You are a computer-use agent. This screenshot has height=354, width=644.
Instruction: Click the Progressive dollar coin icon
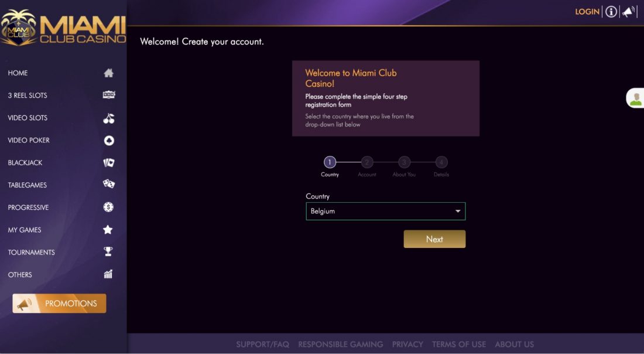[108, 207]
